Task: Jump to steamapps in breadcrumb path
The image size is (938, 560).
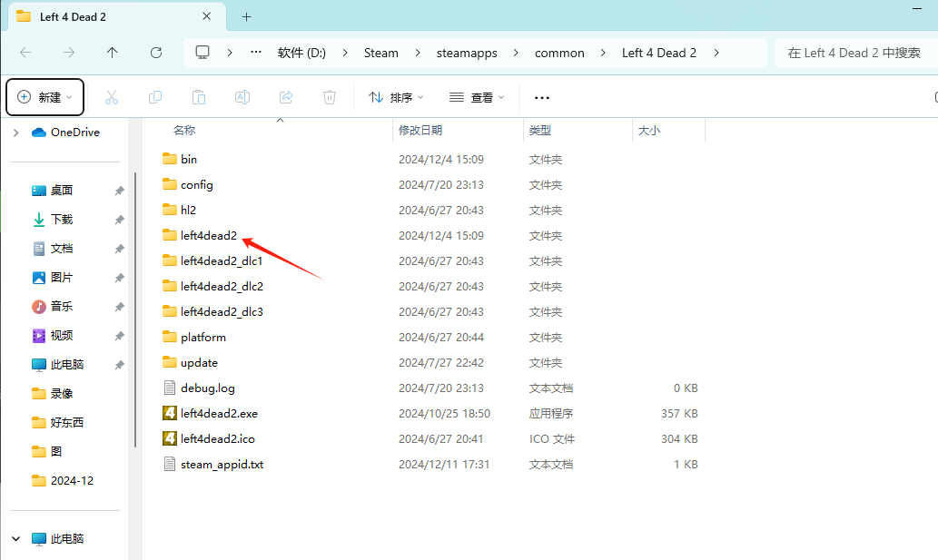Action: pyautogui.click(x=467, y=53)
